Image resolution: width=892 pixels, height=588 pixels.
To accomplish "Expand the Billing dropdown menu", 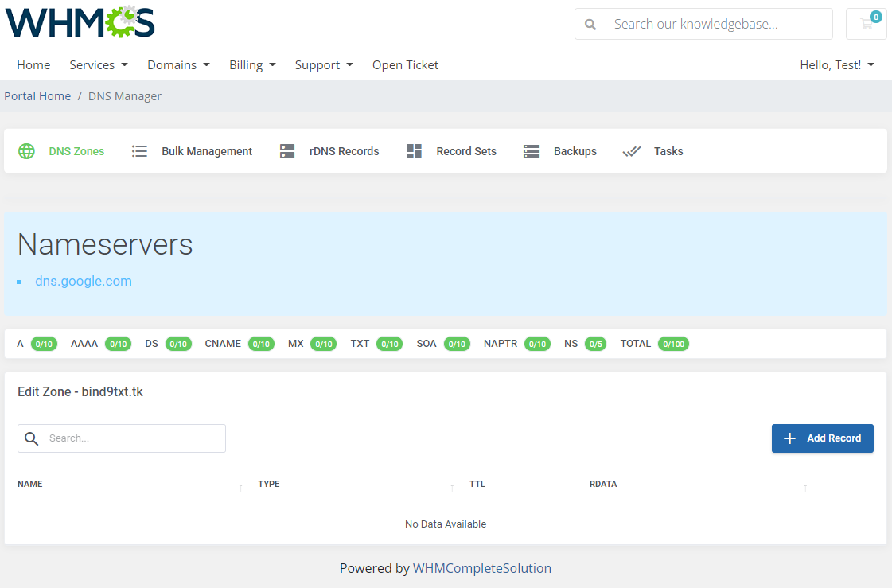I will pyautogui.click(x=252, y=64).
